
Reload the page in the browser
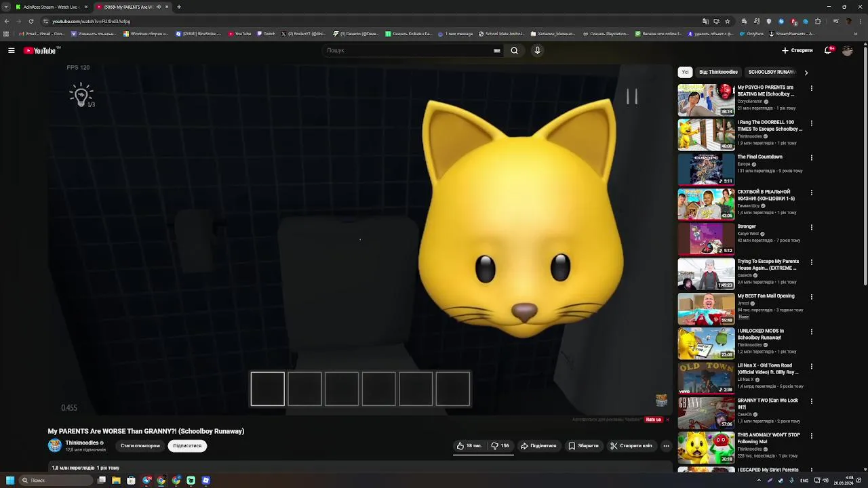pos(31,21)
